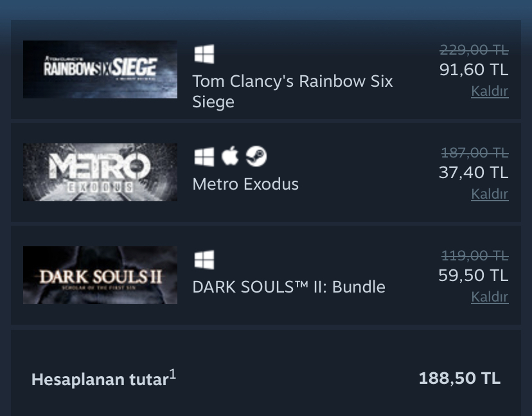Open the Dark Souls II cover thumbnail

coord(100,275)
